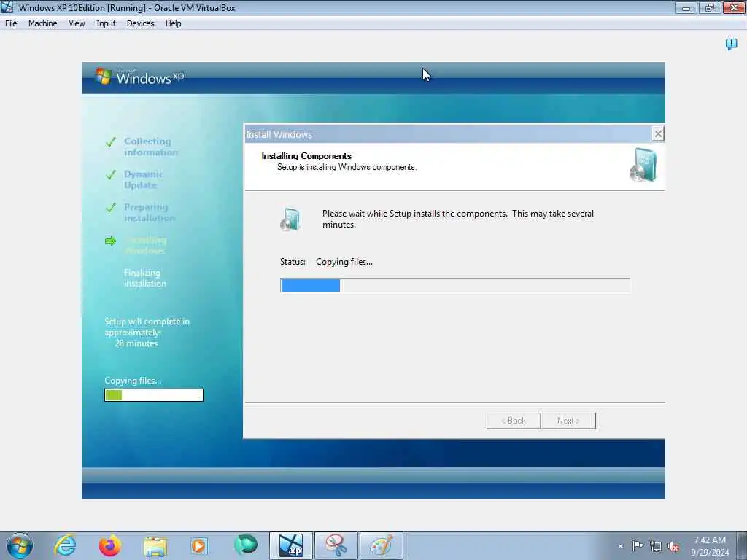Click green arrow beside Installing Windows step
747x560 pixels.
click(x=111, y=241)
